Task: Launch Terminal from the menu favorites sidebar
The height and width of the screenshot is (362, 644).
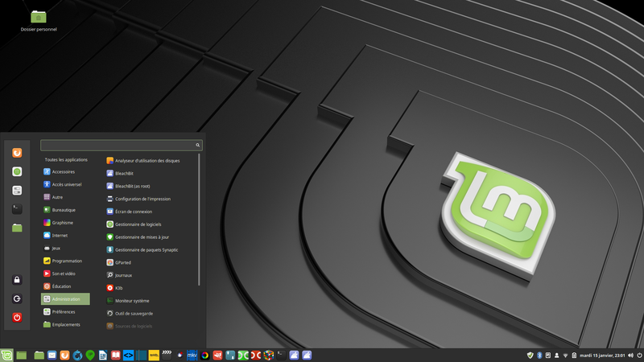Action: (x=17, y=209)
